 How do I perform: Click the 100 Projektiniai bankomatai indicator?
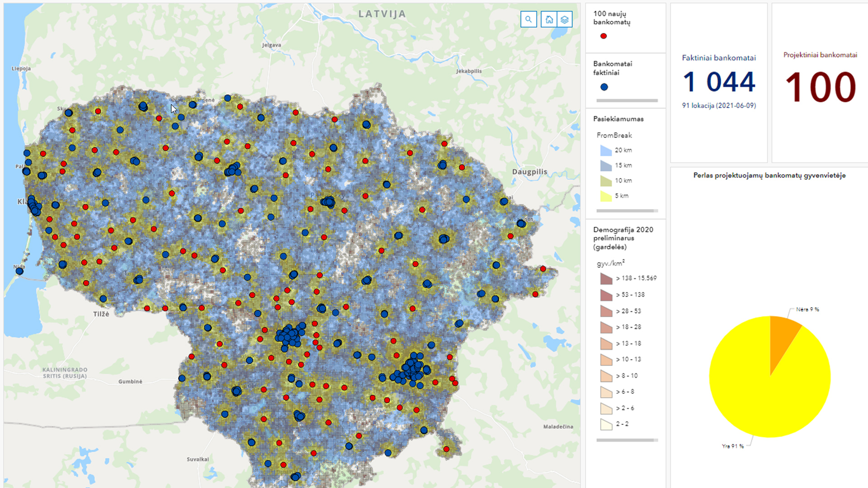pyautogui.click(x=820, y=87)
